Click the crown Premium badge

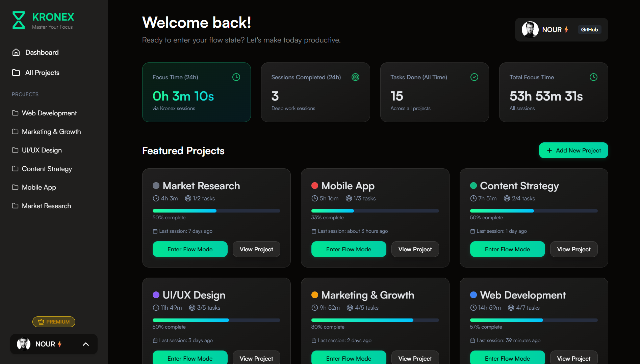point(54,322)
